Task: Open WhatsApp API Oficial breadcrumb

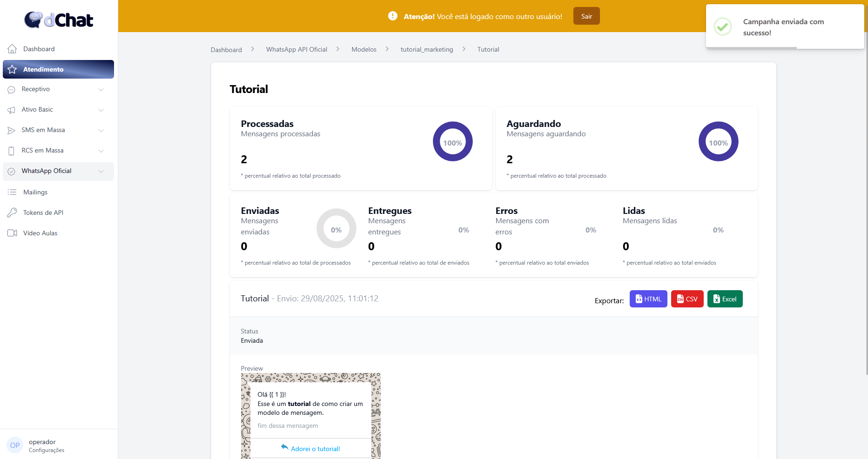Action: click(296, 49)
